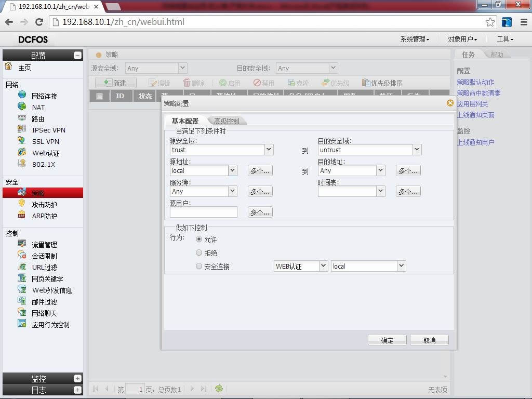Open the local dropdown beside WEB认证

pyautogui.click(x=402, y=266)
